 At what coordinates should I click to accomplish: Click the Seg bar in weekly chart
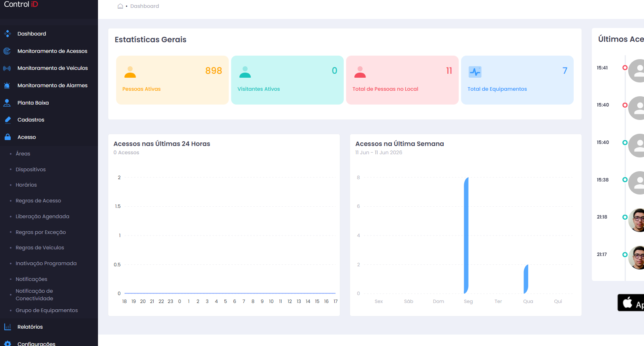466,235
